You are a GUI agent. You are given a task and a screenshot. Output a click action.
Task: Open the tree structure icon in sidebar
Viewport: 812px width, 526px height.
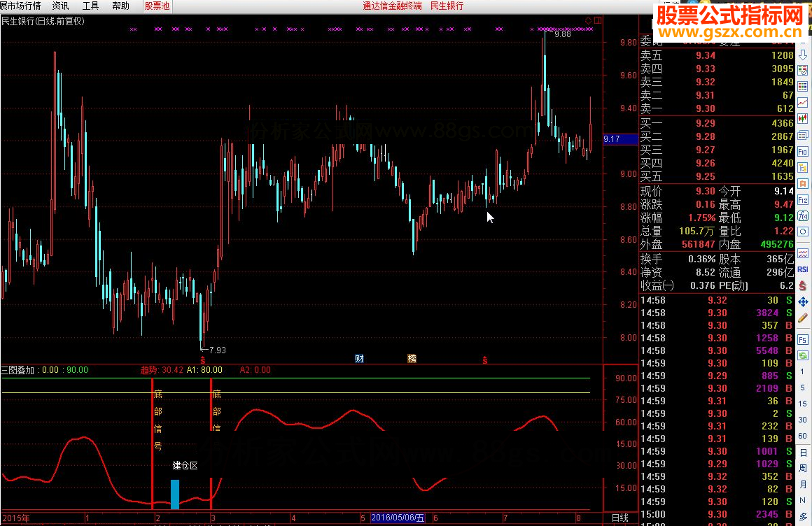[803, 167]
